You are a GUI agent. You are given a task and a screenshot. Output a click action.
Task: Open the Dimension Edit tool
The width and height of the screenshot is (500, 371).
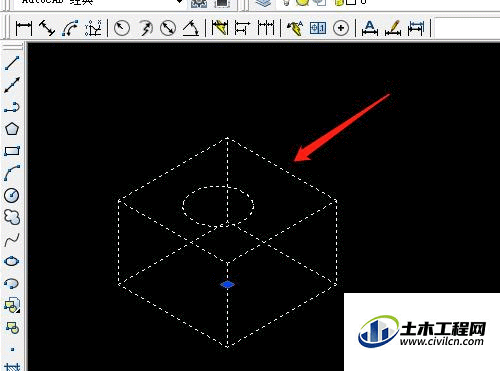click(x=370, y=28)
